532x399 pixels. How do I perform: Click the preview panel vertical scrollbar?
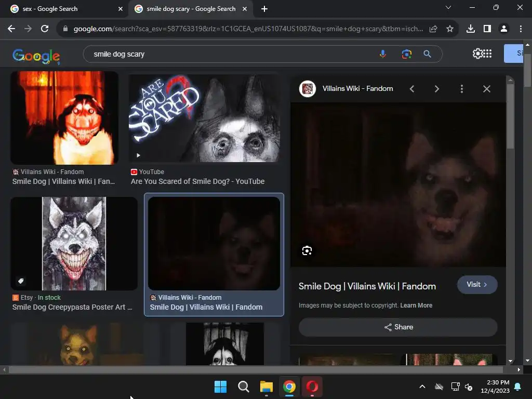click(511, 116)
